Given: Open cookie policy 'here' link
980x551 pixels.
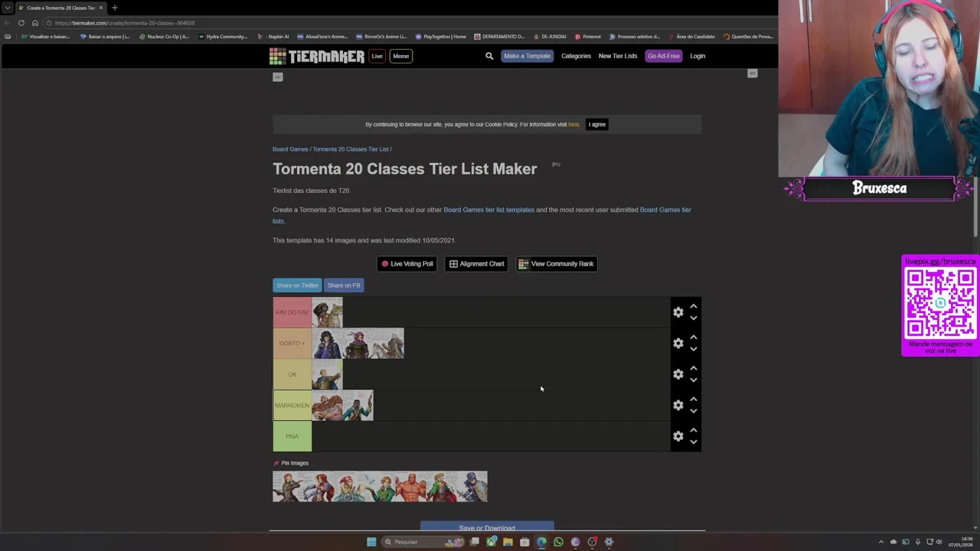Looking at the screenshot, I should (573, 124).
